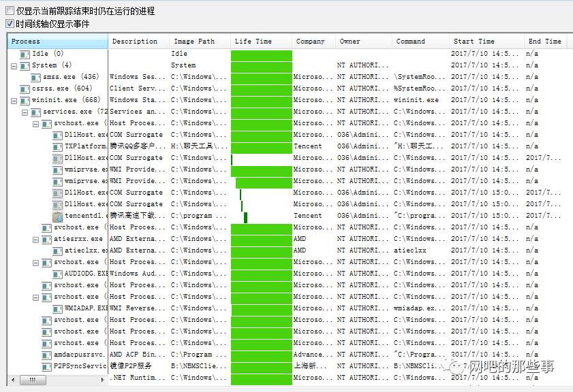The height and width of the screenshot is (392, 573).
Task: Click the P2PSyncService process icon
Action: click(x=47, y=366)
